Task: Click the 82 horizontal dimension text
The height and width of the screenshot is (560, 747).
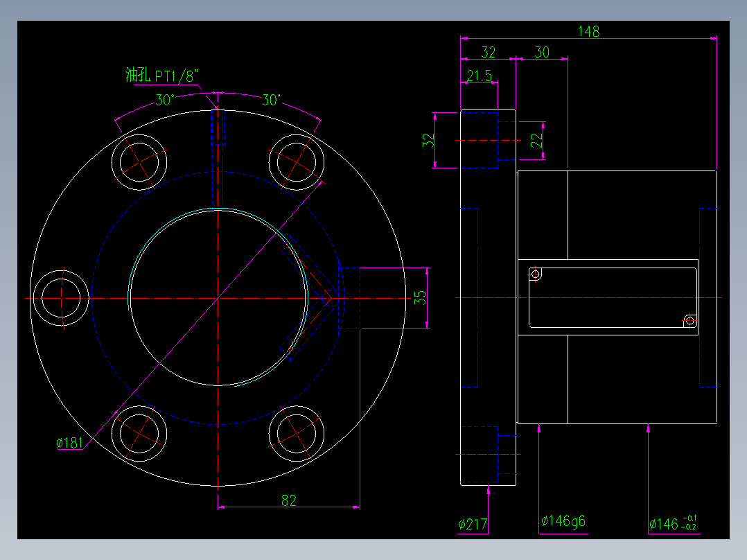Action: click(289, 500)
